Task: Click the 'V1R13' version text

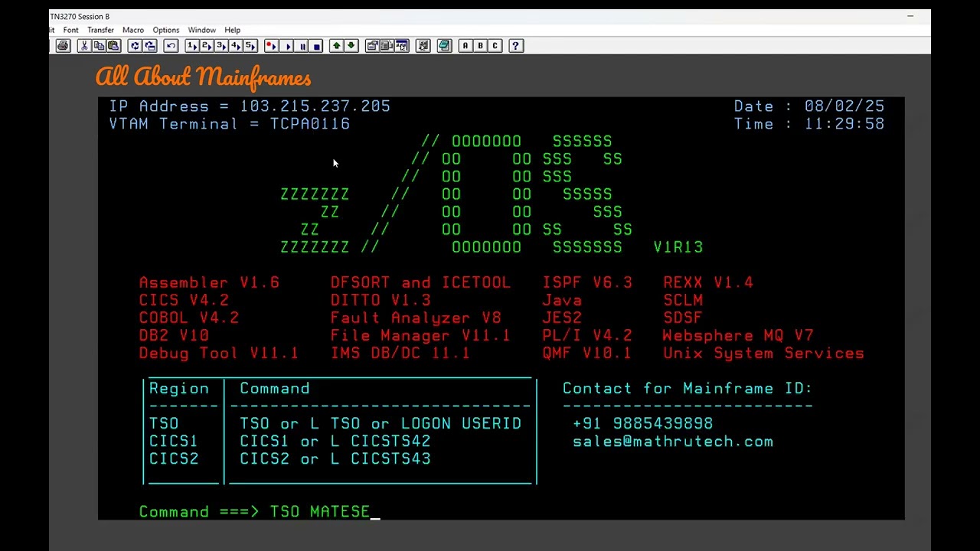Action: [678, 247]
